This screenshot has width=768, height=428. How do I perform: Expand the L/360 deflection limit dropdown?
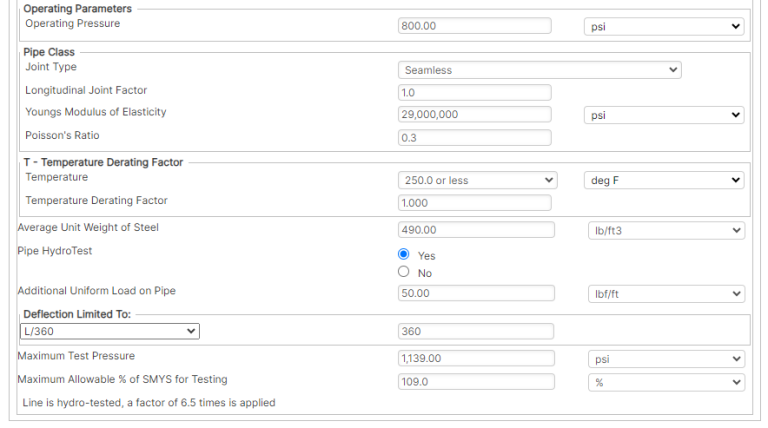coord(109,331)
